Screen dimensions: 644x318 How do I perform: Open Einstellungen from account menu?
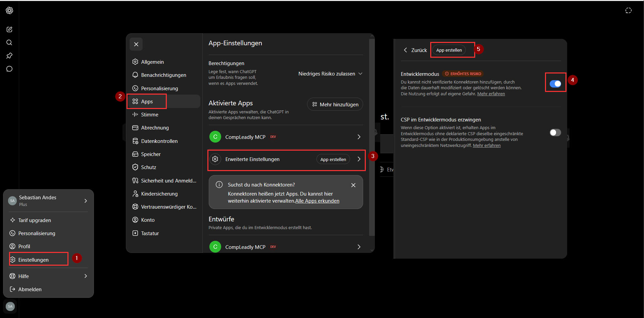coord(48,260)
